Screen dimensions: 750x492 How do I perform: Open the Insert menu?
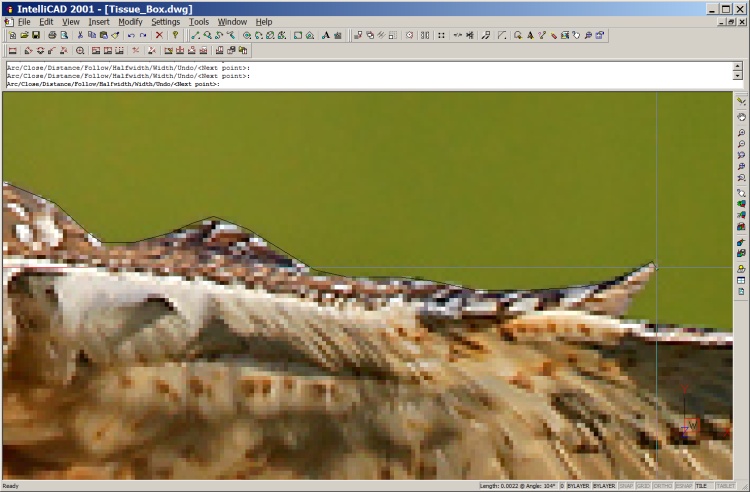pyautogui.click(x=99, y=21)
